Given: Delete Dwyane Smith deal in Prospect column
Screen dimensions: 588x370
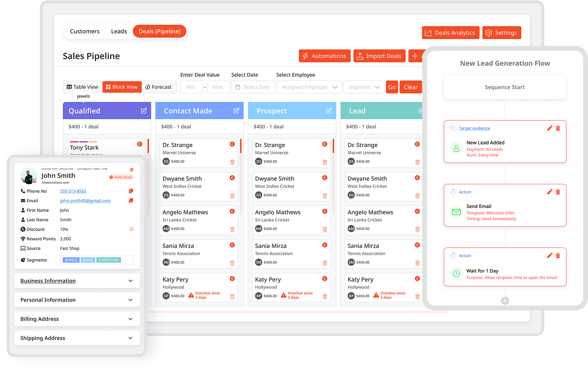Looking at the screenshot, I should (325, 196).
